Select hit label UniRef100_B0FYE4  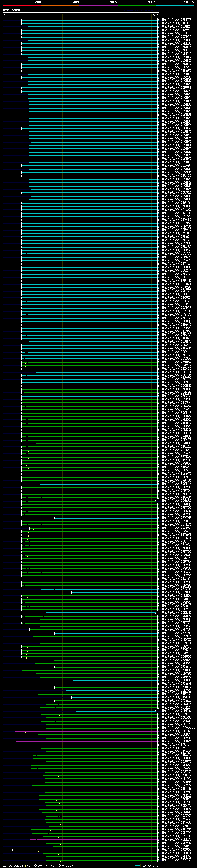[177, 372]
